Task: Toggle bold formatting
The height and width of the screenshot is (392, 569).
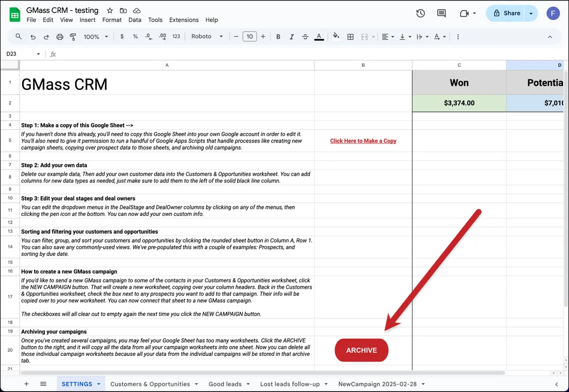Action: [x=278, y=36]
